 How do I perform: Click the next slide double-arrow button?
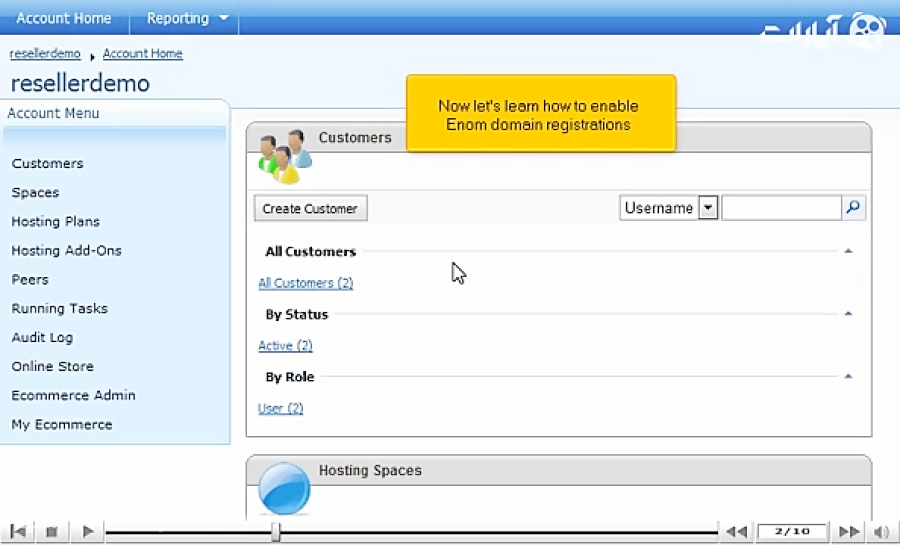(849, 532)
